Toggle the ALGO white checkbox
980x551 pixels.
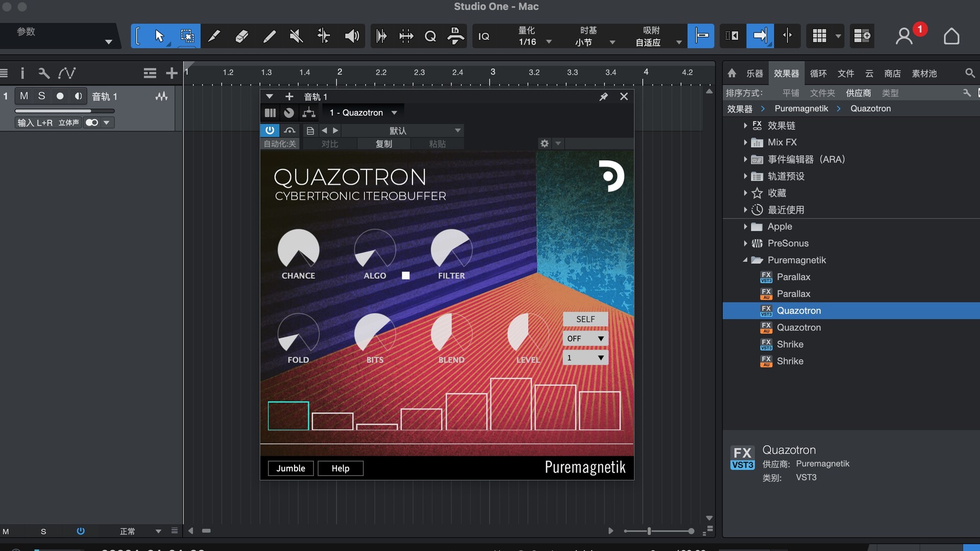pyautogui.click(x=406, y=275)
